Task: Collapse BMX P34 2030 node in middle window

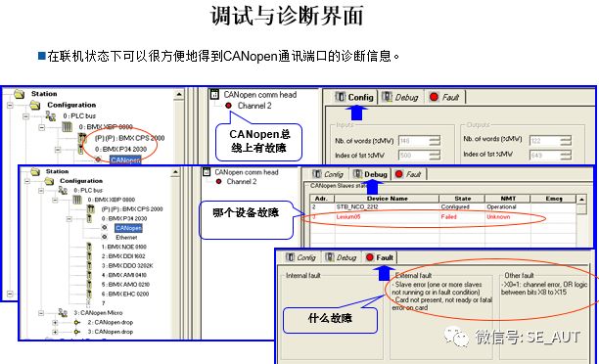Action: (x=69, y=219)
